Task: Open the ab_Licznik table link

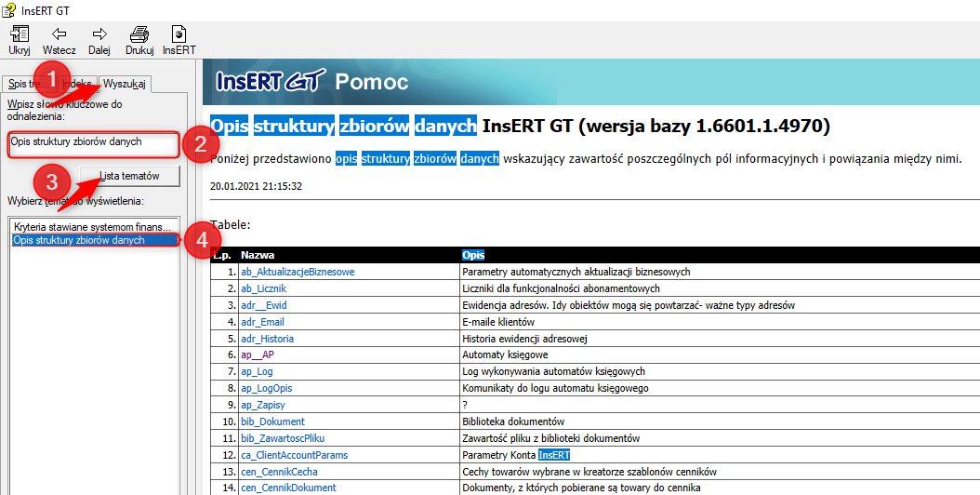Action: pos(263,288)
